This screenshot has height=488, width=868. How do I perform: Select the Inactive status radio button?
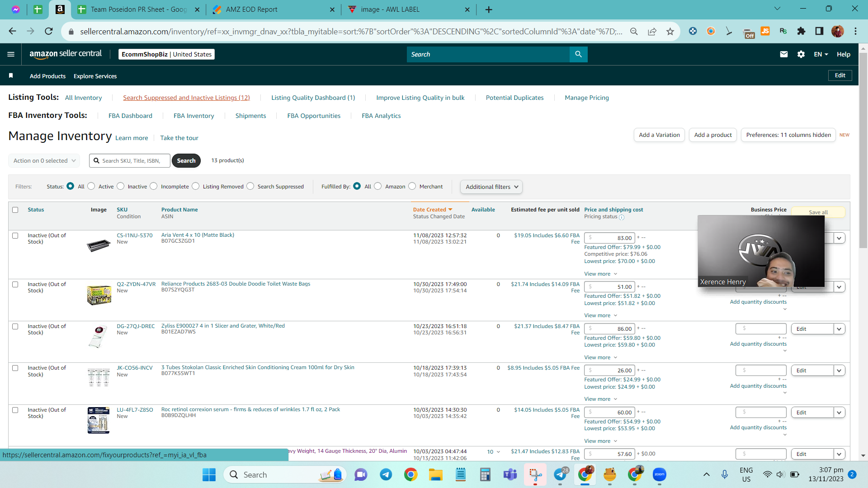tap(121, 186)
